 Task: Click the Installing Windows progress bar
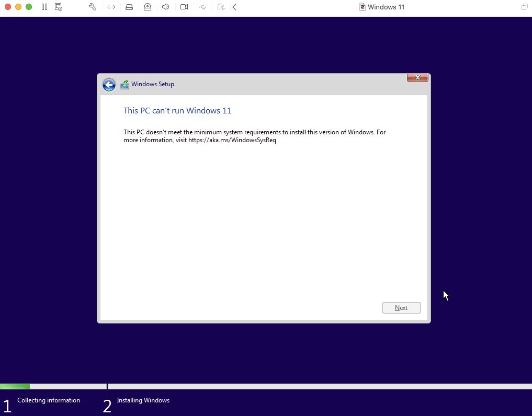pos(320,387)
